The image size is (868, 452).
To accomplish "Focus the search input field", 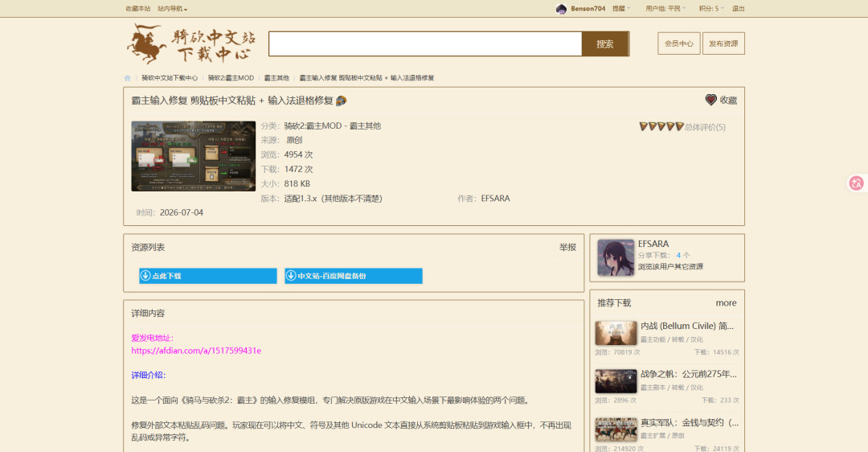I will click(425, 43).
